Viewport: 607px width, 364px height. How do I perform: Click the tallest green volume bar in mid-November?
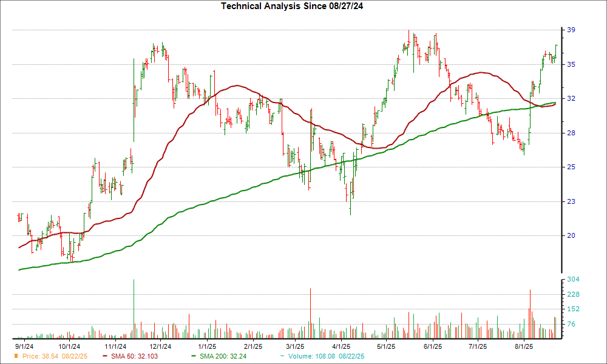pyautogui.click(x=134, y=309)
